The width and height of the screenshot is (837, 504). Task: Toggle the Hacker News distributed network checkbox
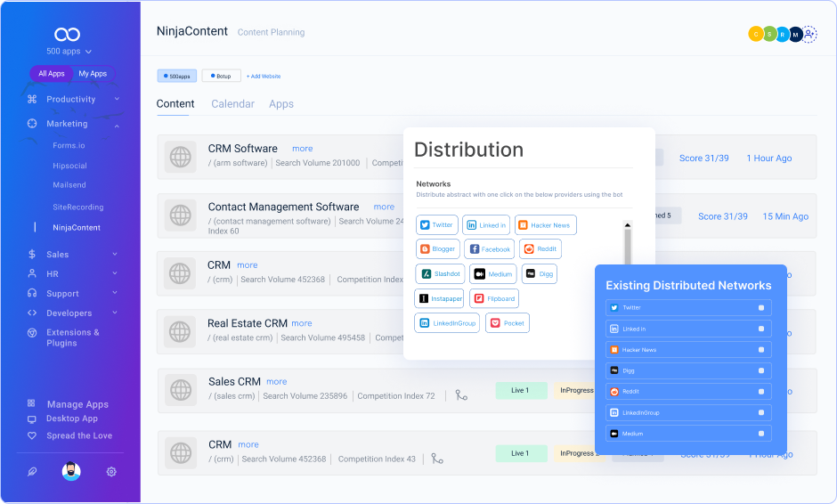[761, 350]
